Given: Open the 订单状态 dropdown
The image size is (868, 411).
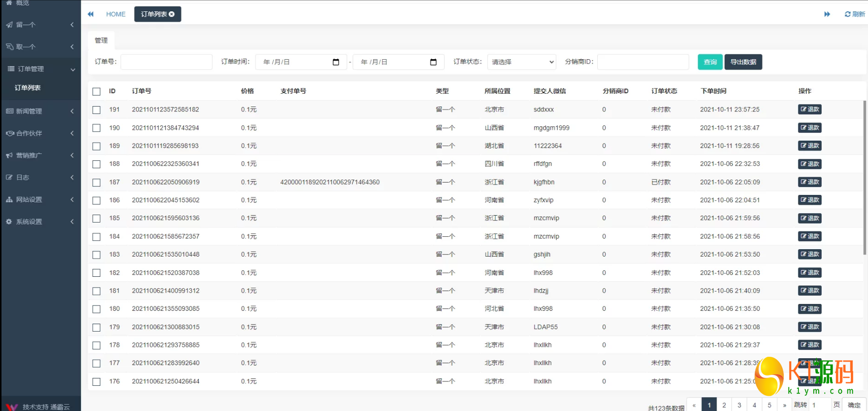Looking at the screenshot, I should coord(522,62).
